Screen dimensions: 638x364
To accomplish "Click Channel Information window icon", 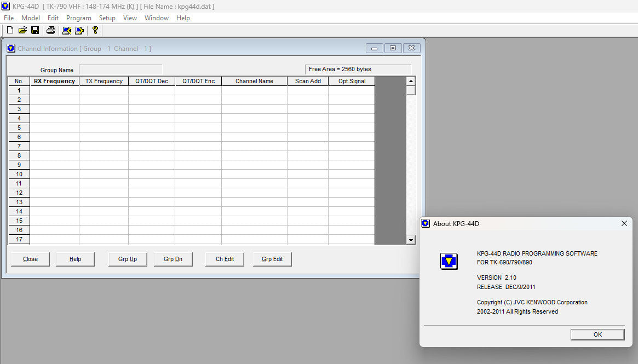I will (x=11, y=48).
